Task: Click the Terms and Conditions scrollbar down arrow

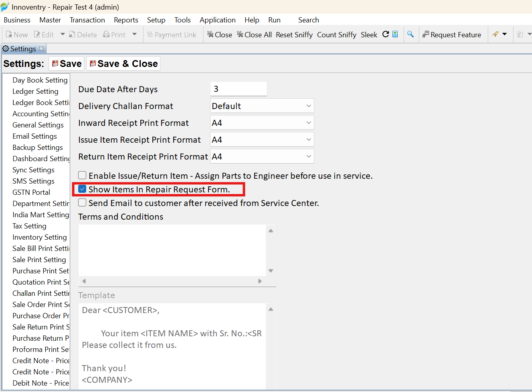Action: [x=271, y=271]
